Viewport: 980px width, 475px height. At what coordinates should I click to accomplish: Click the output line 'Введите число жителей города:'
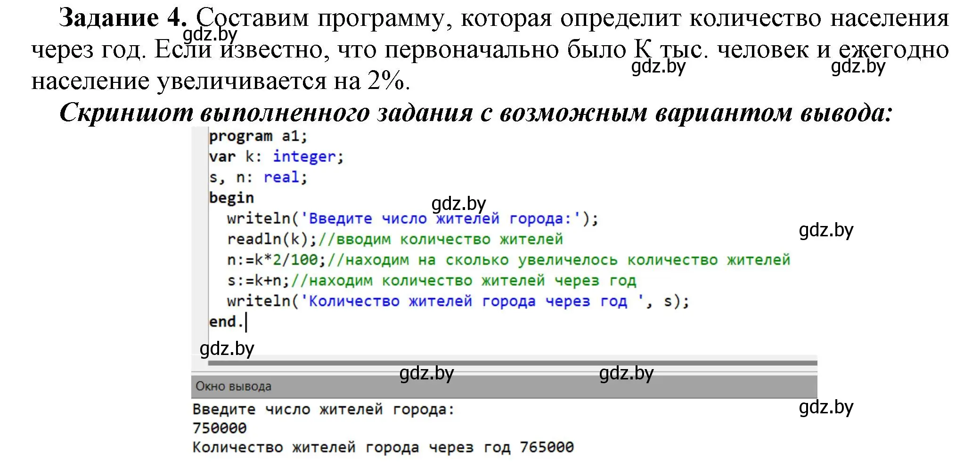pyautogui.click(x=323, y=410)
